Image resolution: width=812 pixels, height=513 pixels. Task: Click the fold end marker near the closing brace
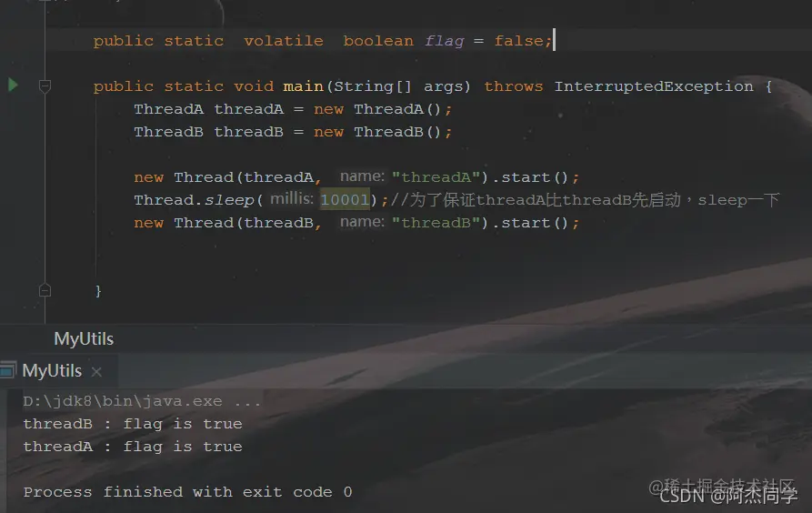(x=45, y=290)
